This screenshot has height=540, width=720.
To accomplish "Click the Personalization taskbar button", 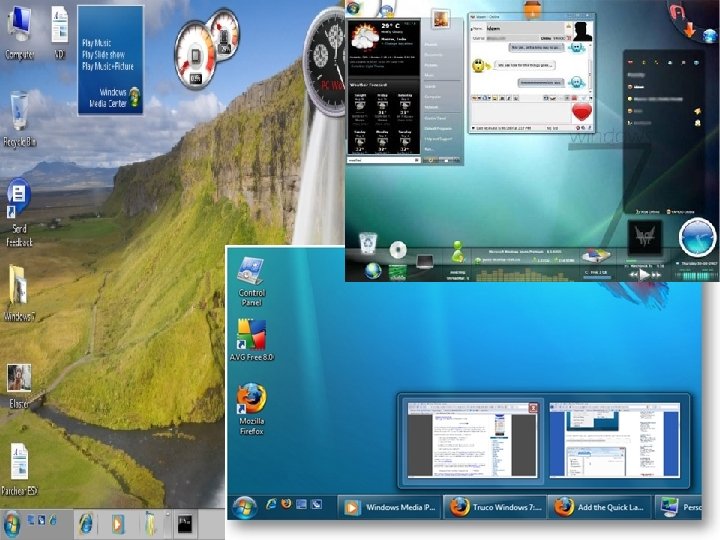I will tap(678, 507).
